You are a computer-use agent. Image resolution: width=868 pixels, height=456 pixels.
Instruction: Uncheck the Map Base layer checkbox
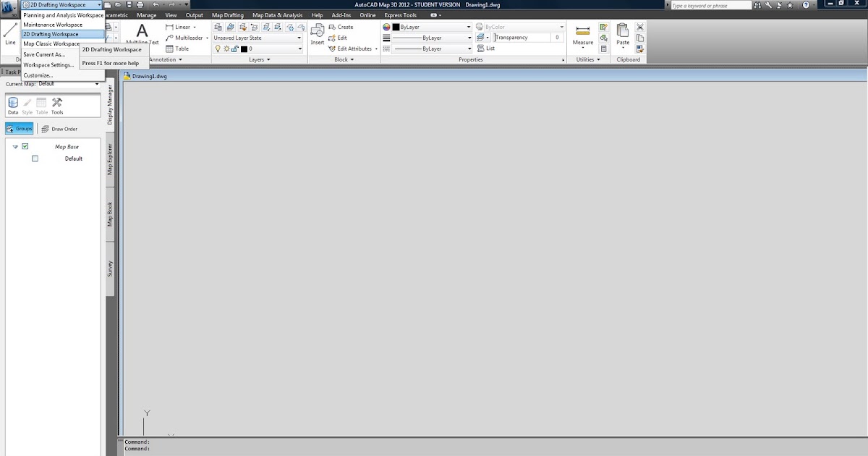tap(25, 146)
